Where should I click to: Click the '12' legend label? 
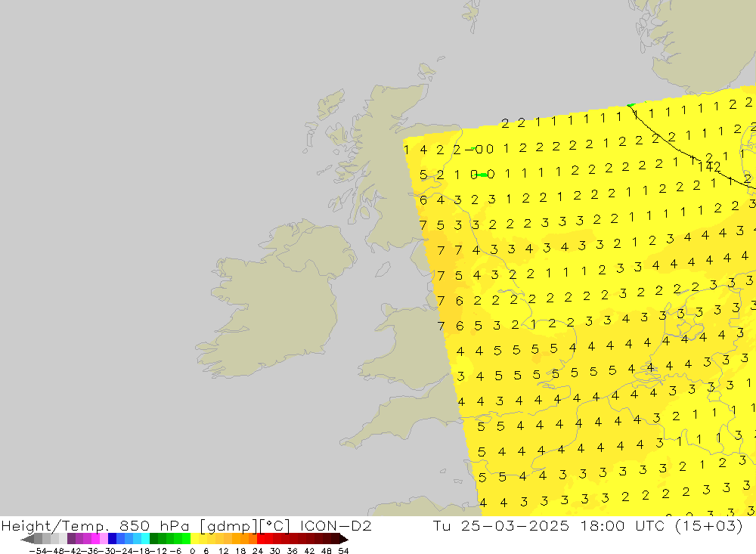point(223,551)
